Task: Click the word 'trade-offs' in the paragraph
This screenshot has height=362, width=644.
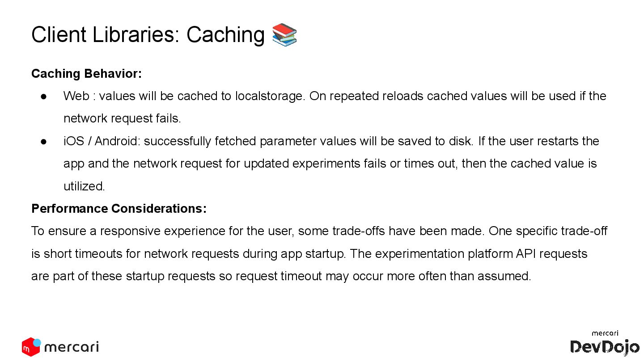Action: pos(359,232)
